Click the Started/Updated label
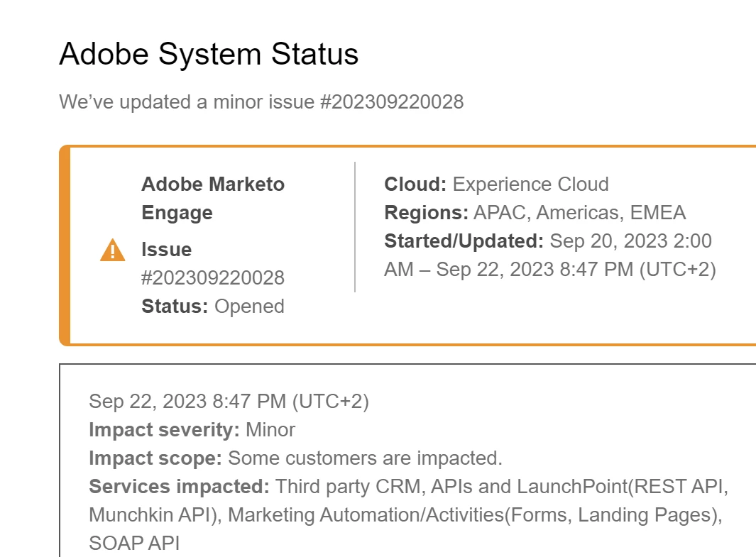This screenshot has width=756, height=557. [x=464, y=241]
